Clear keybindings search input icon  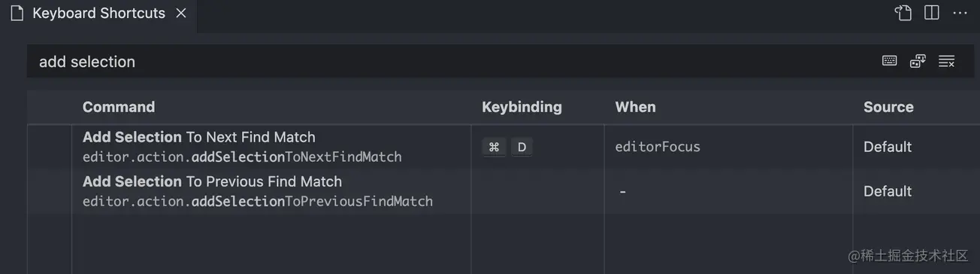pos(947,61)
